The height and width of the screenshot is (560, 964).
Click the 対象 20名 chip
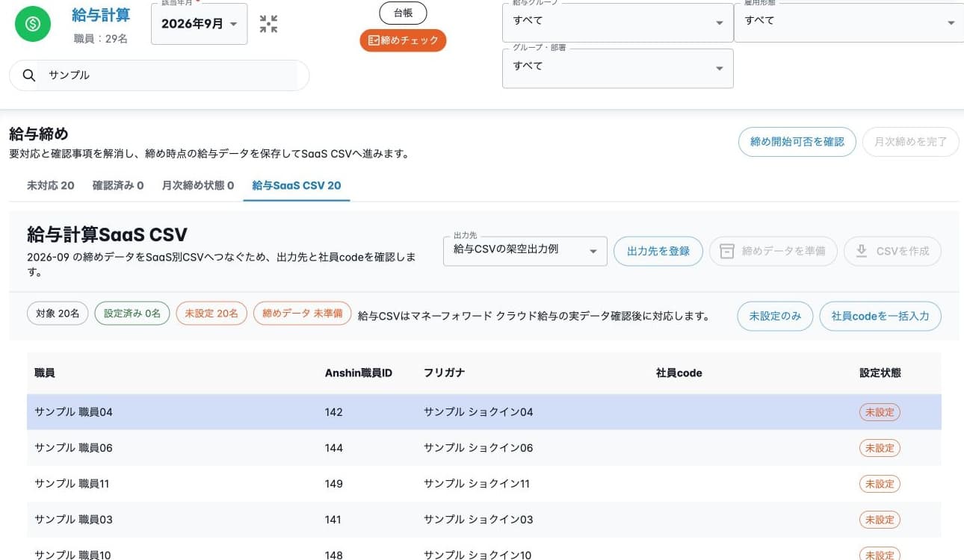(58, 314)
